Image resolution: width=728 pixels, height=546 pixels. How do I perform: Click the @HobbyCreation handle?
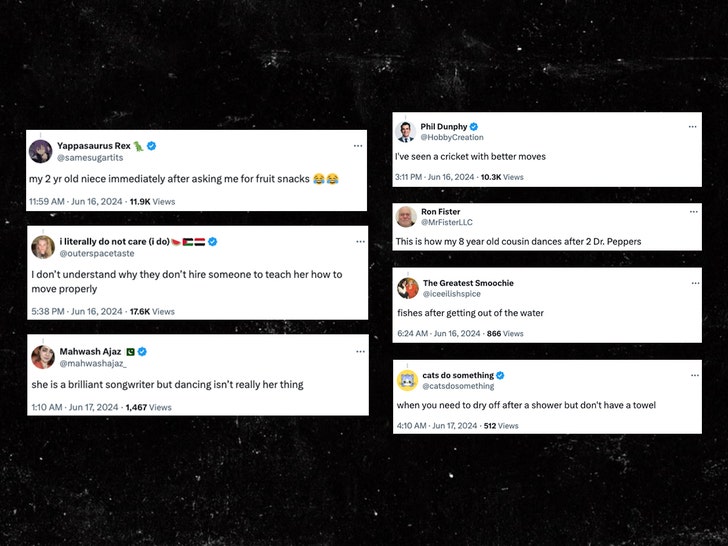coord(452,138)
